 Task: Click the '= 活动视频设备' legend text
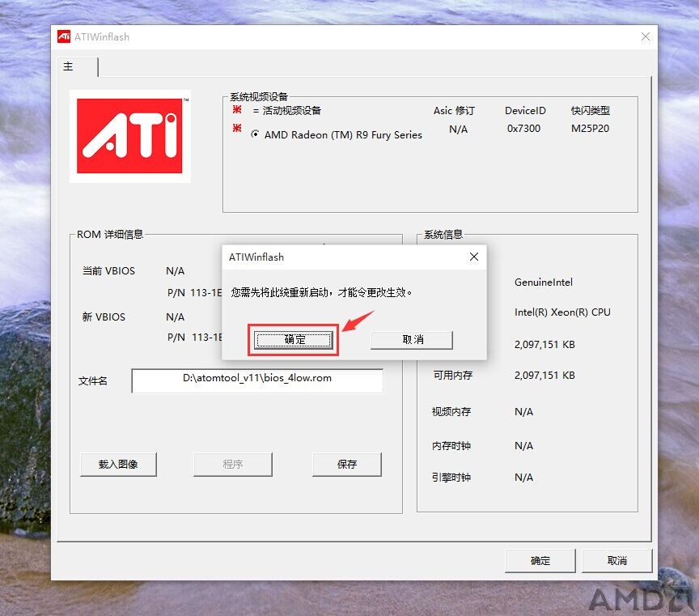point(287,111)
